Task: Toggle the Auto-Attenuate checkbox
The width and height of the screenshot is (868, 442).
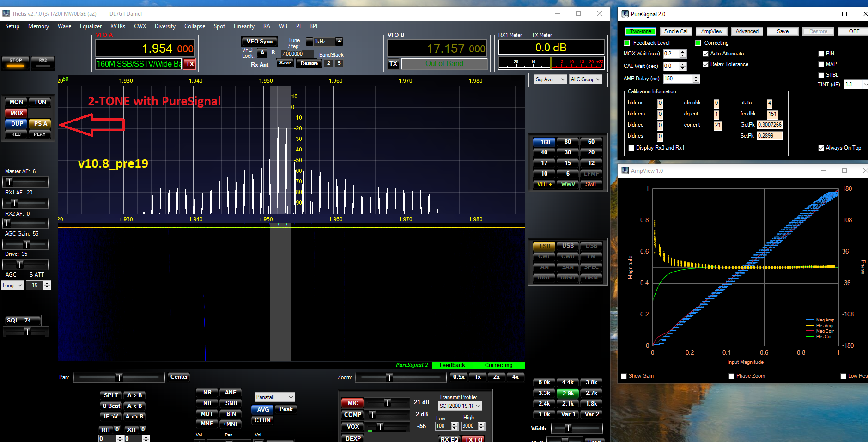Action: [723, 54]
